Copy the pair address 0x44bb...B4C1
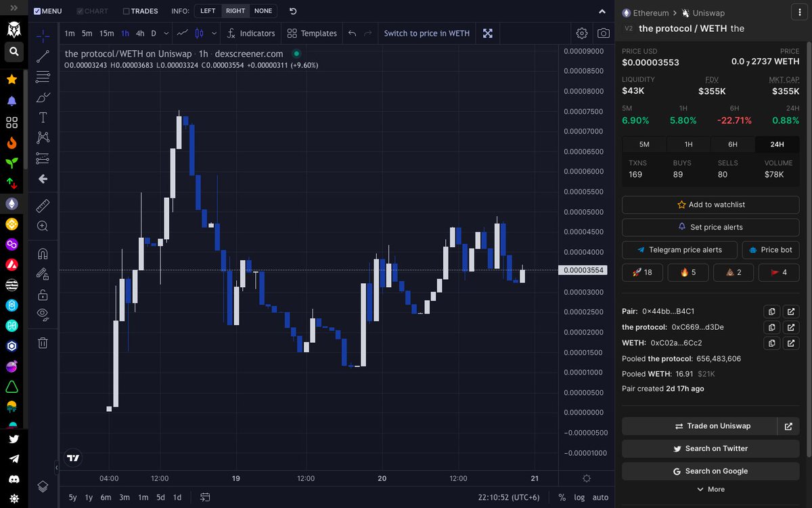This screenshot has width=812, height=508. tap(771, 312)
